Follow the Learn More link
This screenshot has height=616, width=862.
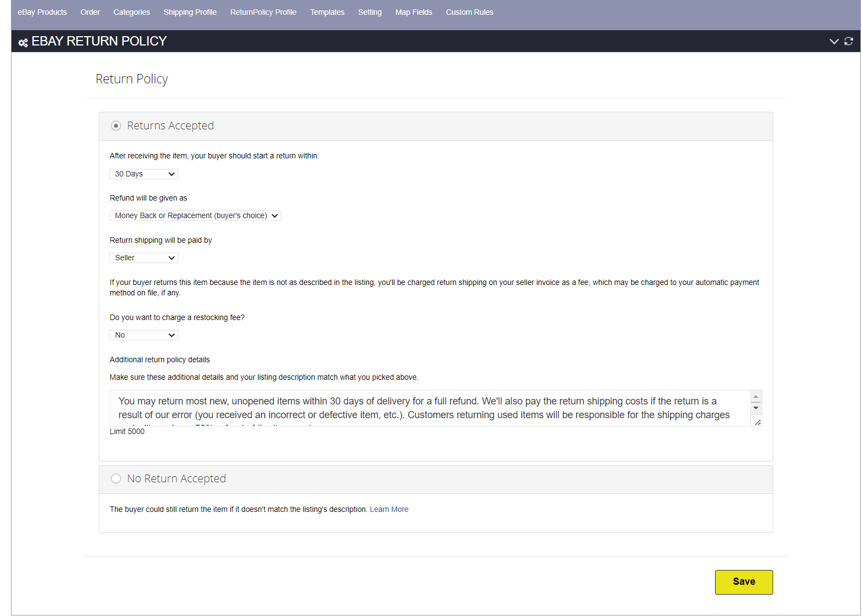pyautogui.click(x=389, y=509)
